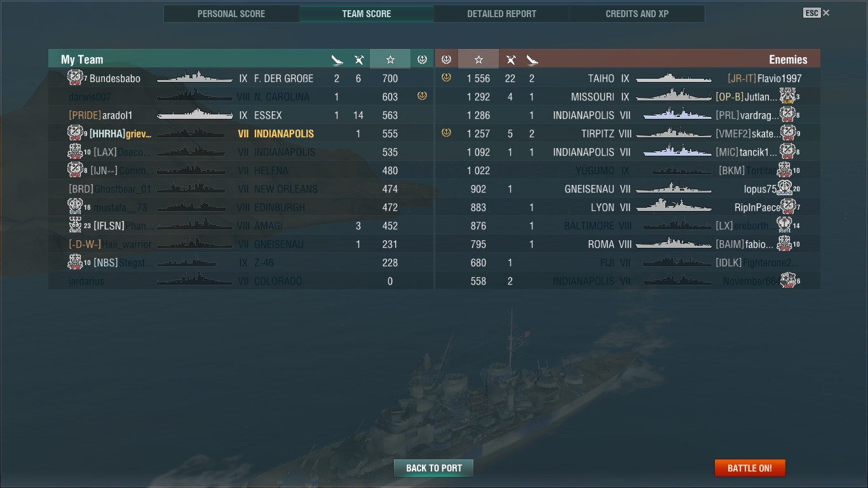Click Enemies achievements anchor column icon
The height and width of the screenshot is (488, 868).
coord(446,59)
